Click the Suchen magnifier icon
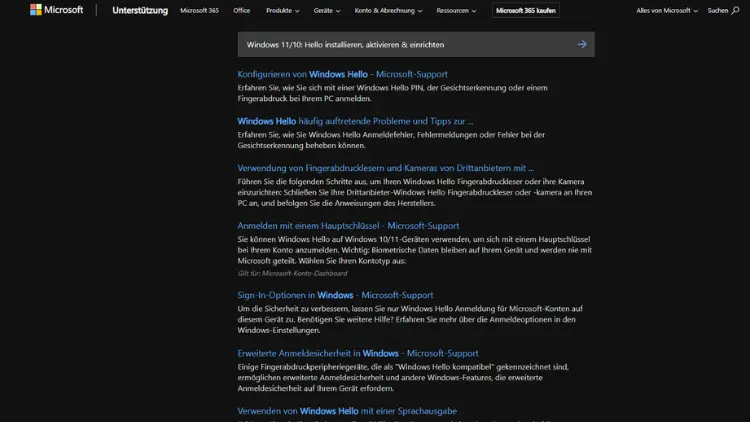The image size is (750, 422). [x=735, y=10]
